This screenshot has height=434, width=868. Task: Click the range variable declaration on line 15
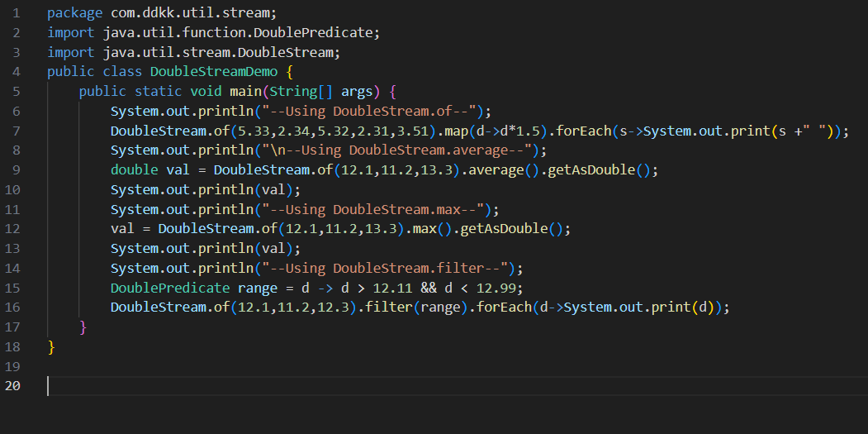(x=257, y=288)
